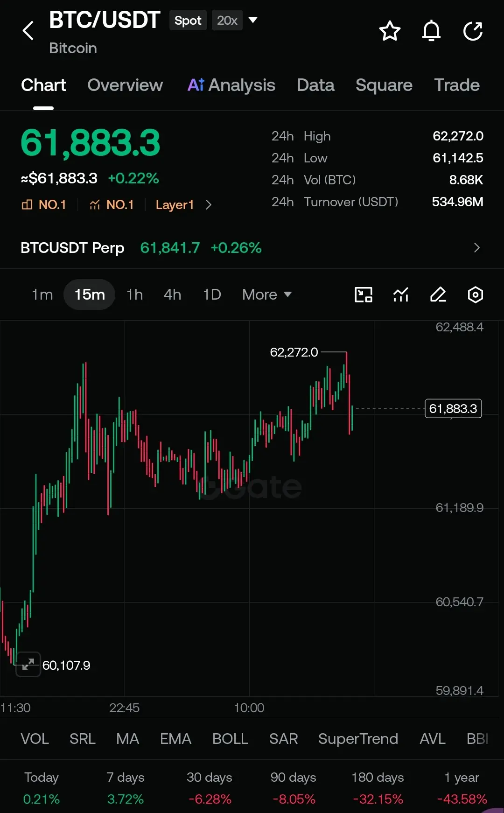Image resolution: width=504 pixels, height=813 pixels.
Task: Select the 1h timeframe
Action: [x=135, y=294]
